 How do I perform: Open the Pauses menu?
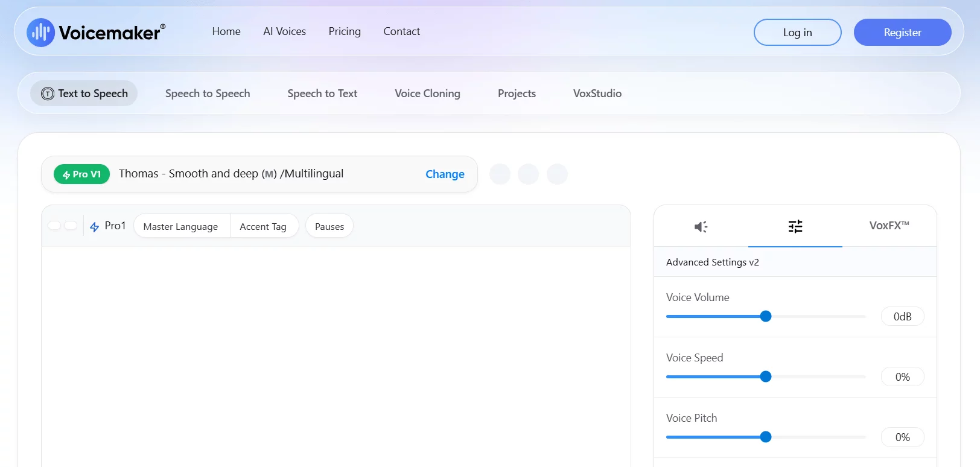pos(329,227)
